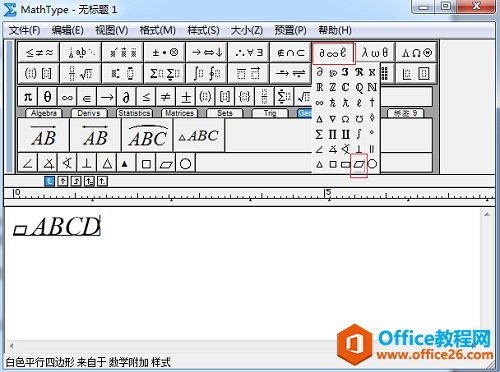Viewport: 500px width, 372px height.
Task: Open the 帮助(H) menu
Action: 335,30
